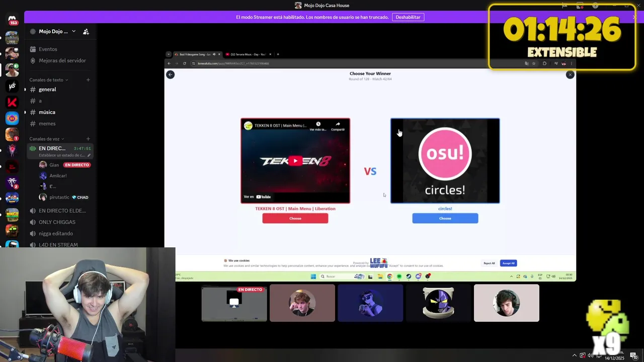This screenshot has width=644, height=362.
Task: Click the browser address bar URL
Action: point(233,63)
